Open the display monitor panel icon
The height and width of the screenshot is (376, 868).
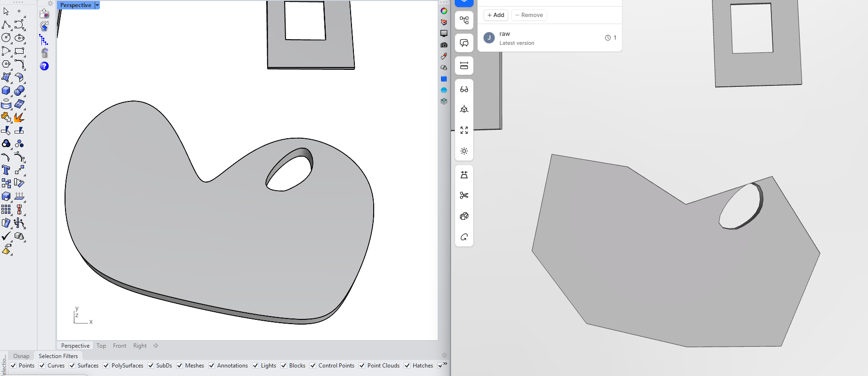[x=444, y=33]
